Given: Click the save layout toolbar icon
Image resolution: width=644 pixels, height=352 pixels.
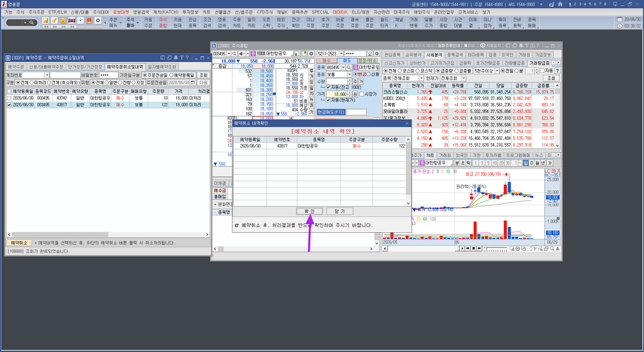Looking at the screenshot, I should [x=46, y=20].
